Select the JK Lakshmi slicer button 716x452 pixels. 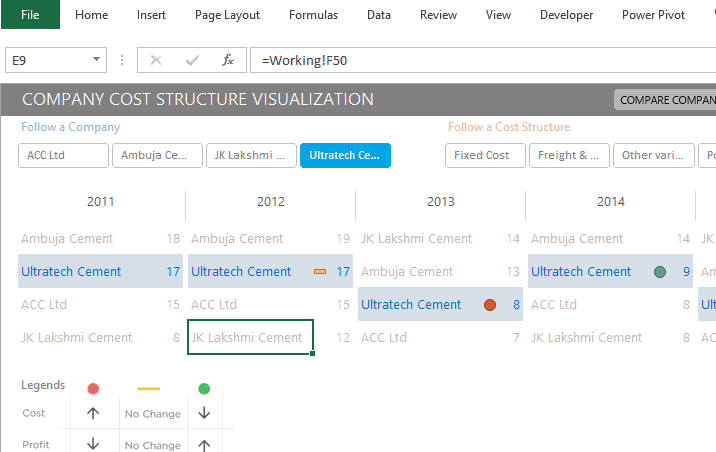251,155
